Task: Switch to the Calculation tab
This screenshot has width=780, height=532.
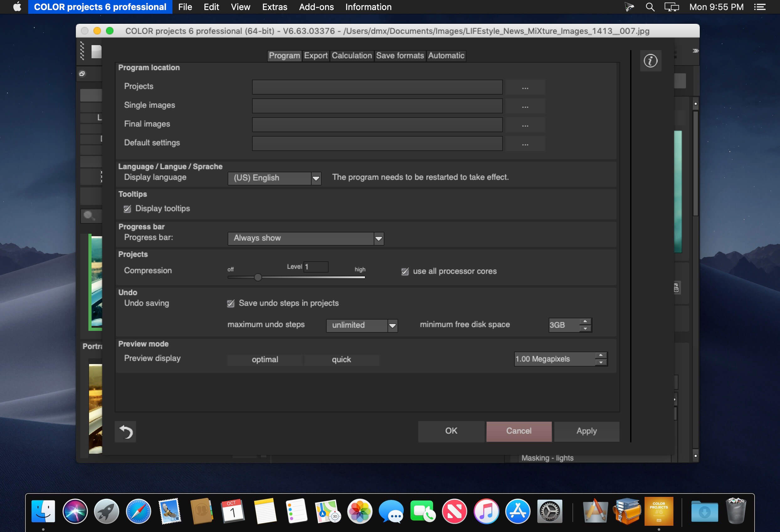Action: click(x=352, y=56)
